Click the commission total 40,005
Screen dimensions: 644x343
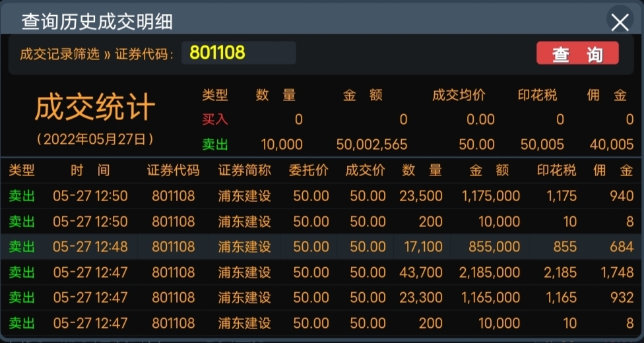[x=612, y=144]
